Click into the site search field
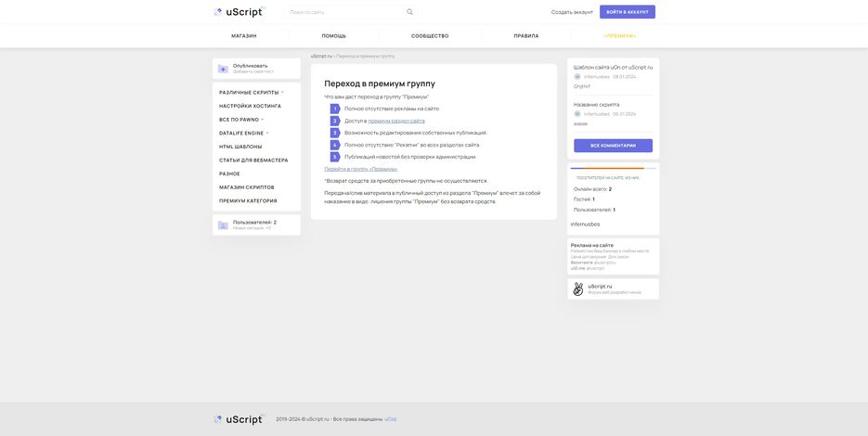 [x=343, y=12]
